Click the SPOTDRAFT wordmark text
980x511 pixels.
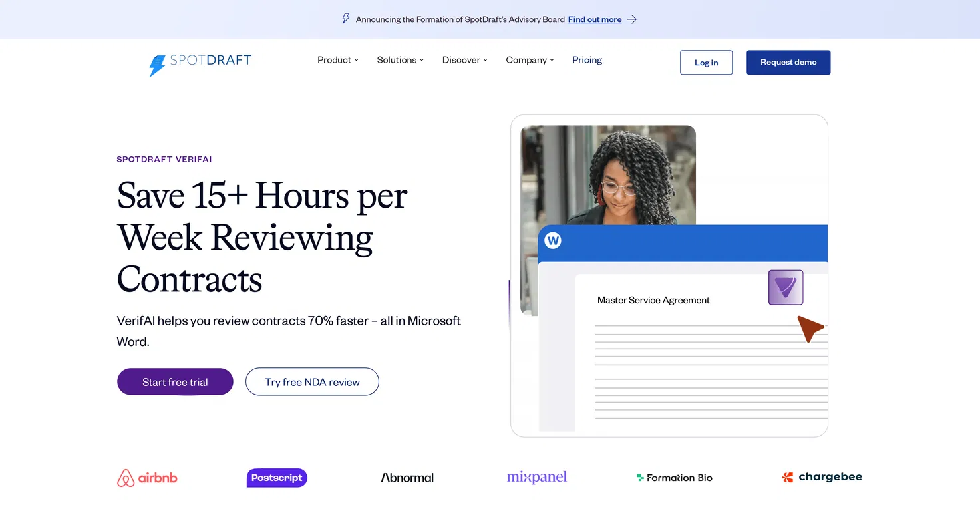tap(211, 60)
